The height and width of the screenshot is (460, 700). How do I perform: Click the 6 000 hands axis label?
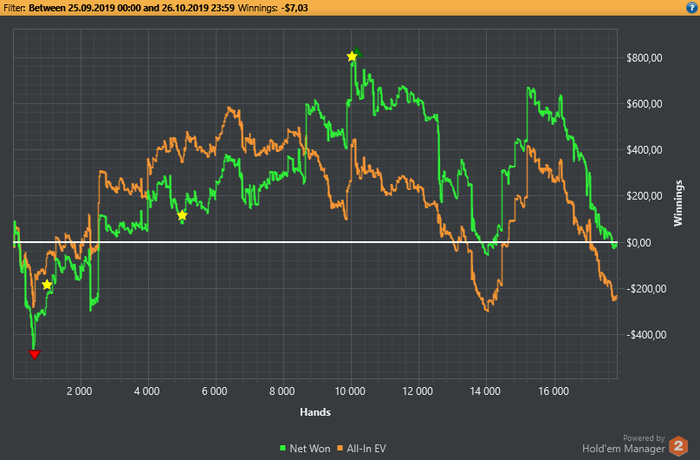coord(215,391)
